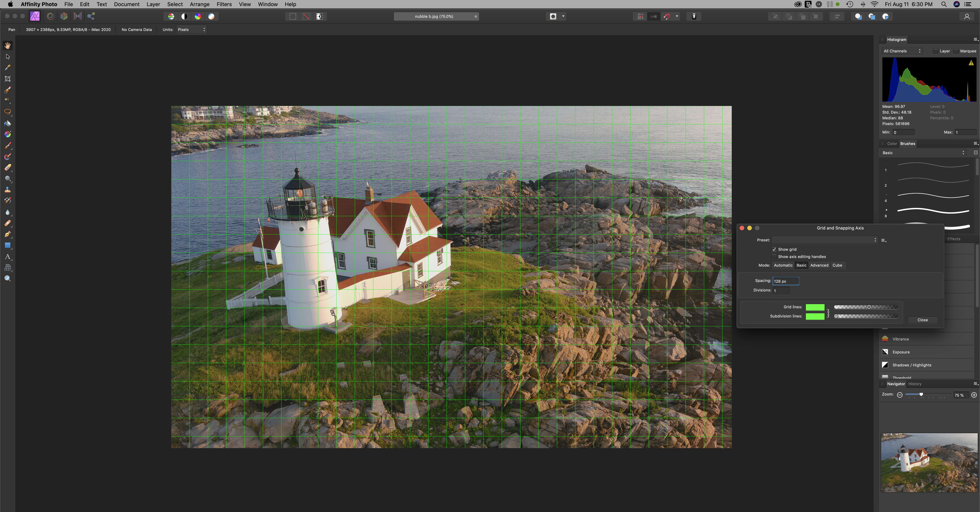
Task: Set grid mode to Automatic
Action: coord(783,265)
